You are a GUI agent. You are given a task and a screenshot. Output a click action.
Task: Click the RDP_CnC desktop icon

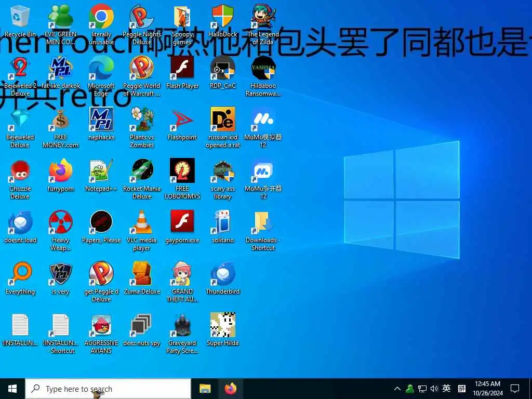point(222,68)
